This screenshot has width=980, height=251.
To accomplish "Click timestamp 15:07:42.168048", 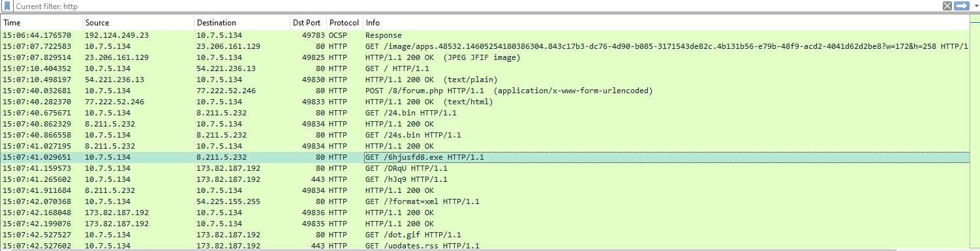I will coord(37,213).
